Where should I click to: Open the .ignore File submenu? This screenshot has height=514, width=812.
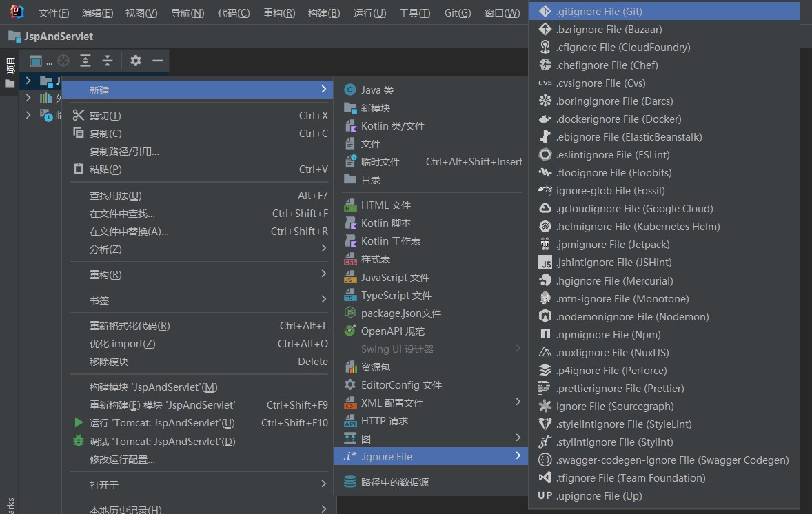pyautogui.click(x=432, y=456)
